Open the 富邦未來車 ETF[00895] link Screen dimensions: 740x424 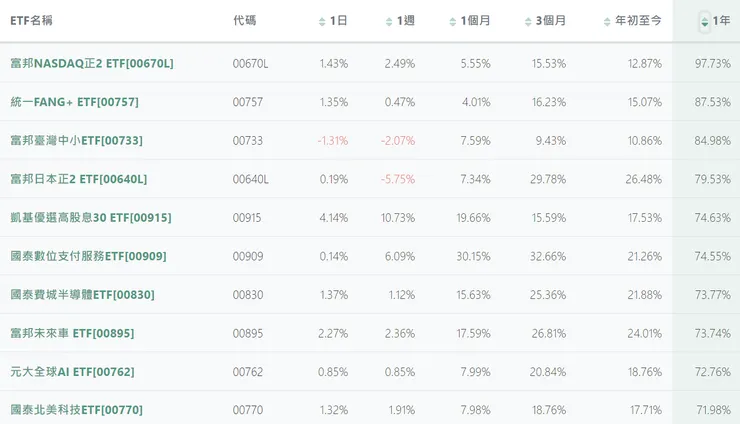[x=72, y=333]
